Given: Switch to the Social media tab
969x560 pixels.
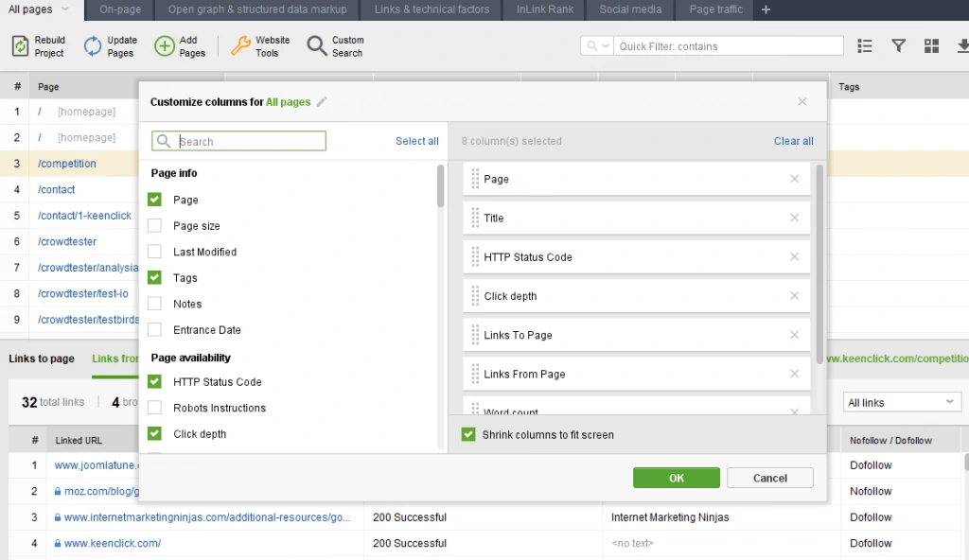Looking at the screenshot, I should tap(630, 9).
